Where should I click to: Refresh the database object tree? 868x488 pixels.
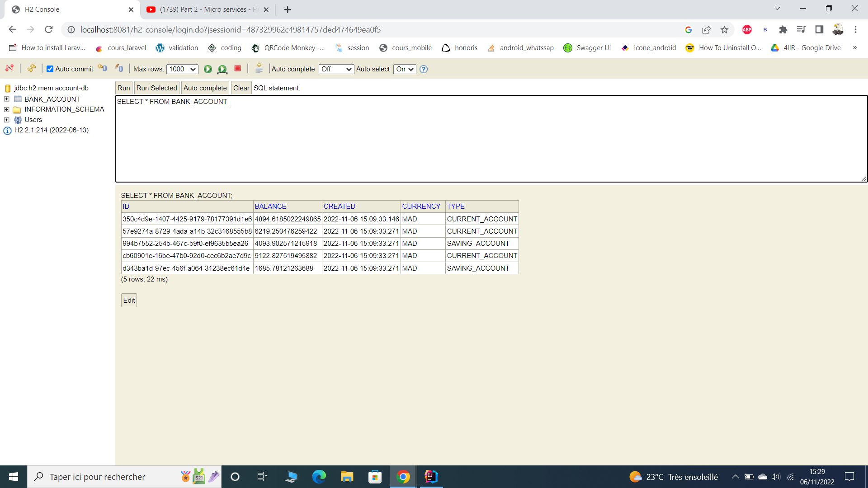[x=31, y=69]
